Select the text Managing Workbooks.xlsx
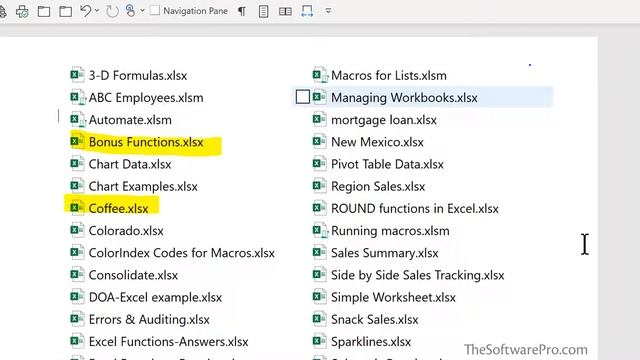This screenshot has height=360, width=640. (404, 98)
